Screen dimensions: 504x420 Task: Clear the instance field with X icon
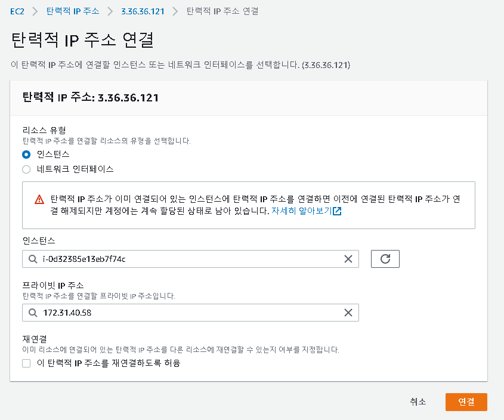[x=348, y=259]
